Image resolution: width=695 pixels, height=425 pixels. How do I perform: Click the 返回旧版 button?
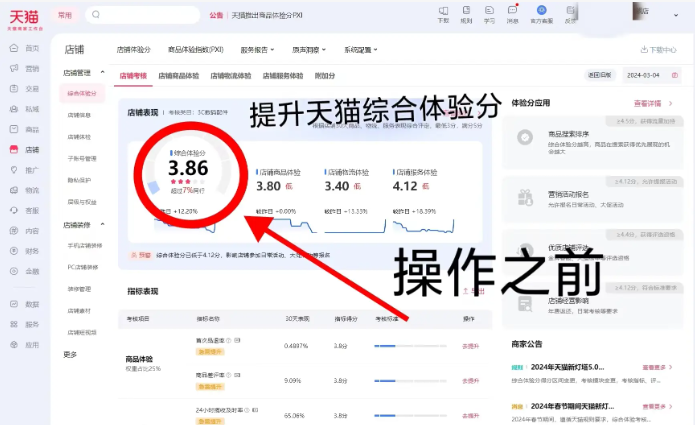[x=599, y=75]
